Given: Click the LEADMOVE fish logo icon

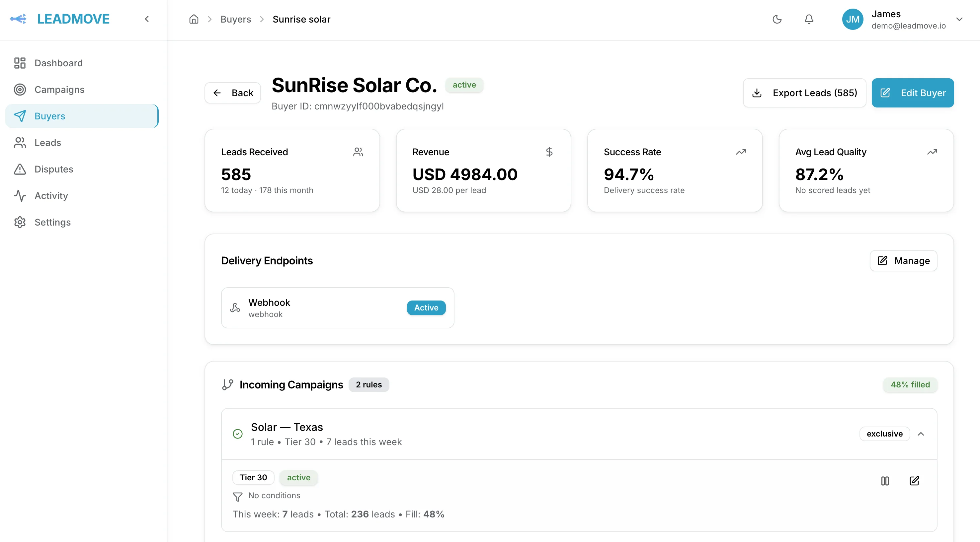Looking at the screenshot, I should click(18, 19).
